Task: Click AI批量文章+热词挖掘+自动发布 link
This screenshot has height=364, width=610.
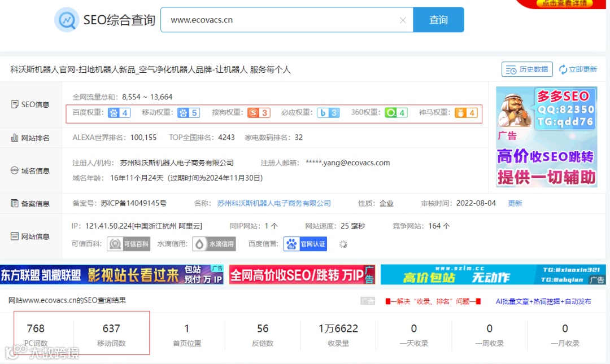Action: (x=543, y=301)
